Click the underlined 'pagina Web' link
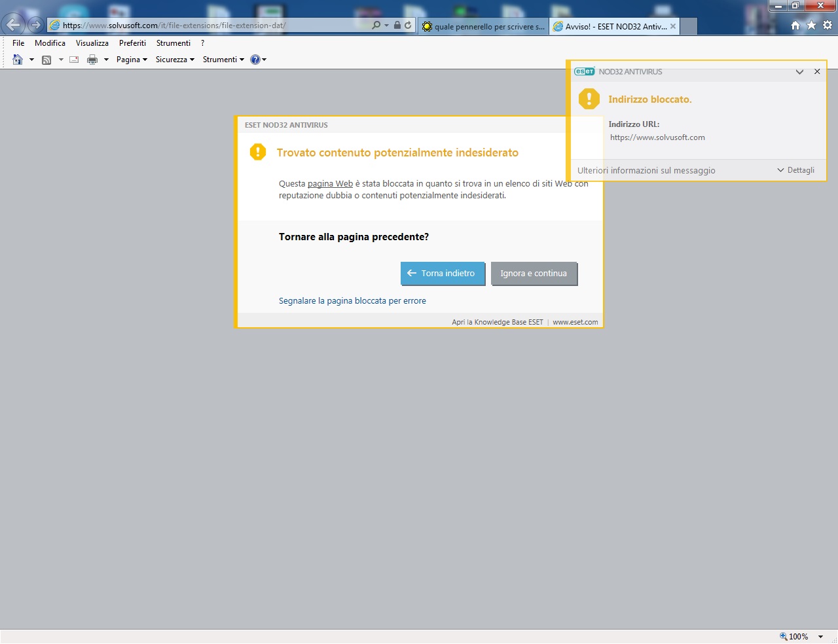The image size is (838, 644). pos(330,184)
